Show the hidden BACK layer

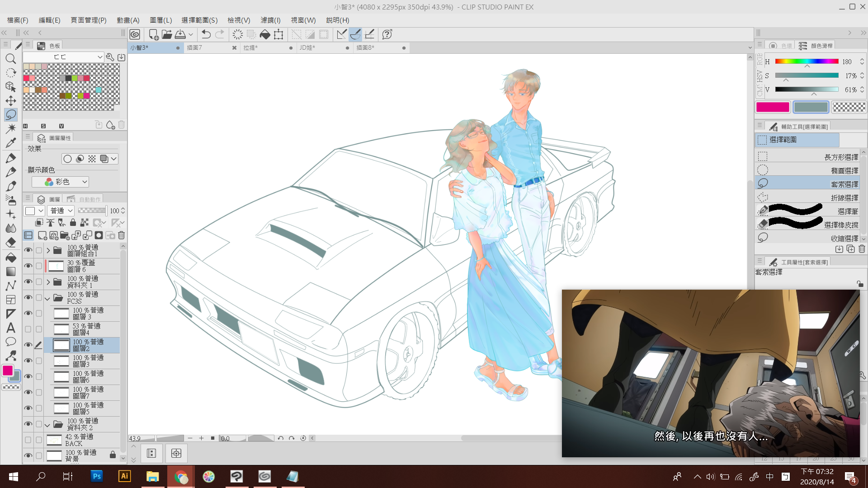tap(28, 440)
